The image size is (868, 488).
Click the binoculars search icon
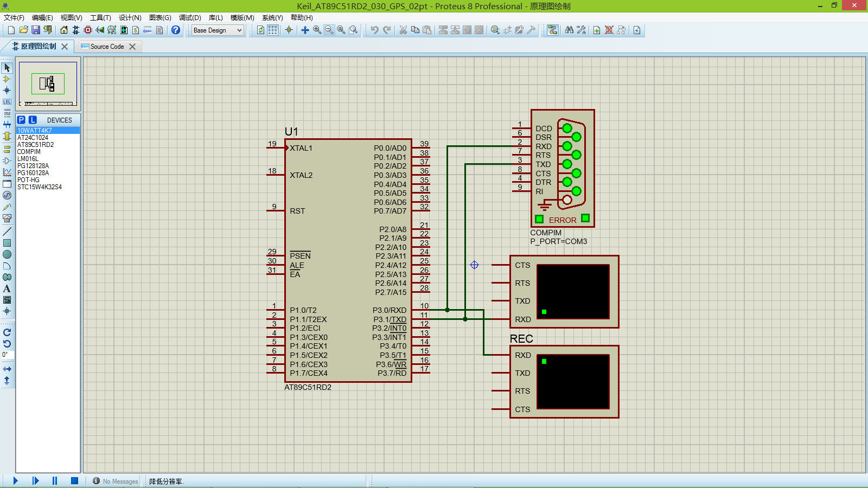pos(569,30)
